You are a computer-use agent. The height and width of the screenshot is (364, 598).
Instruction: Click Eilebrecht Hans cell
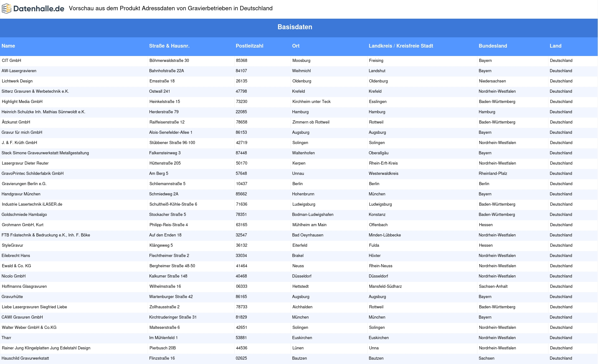[16, 255]
